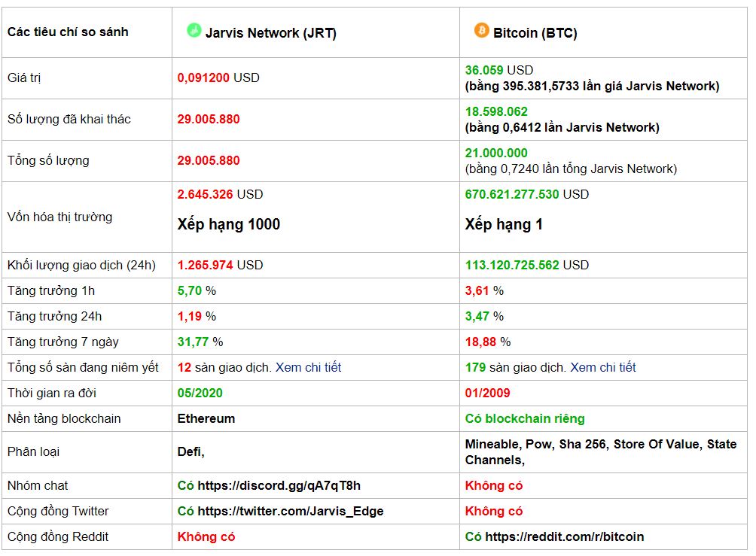Viewport: 756px width, 556px height.
Task: Click the launch date 01/2009
Action: coord(487,393)
